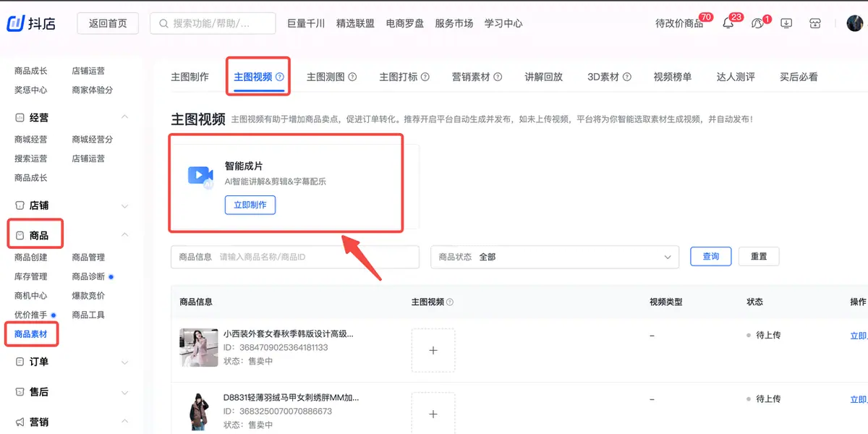Open the 买后必看 tab

click(x=799, y=77)
